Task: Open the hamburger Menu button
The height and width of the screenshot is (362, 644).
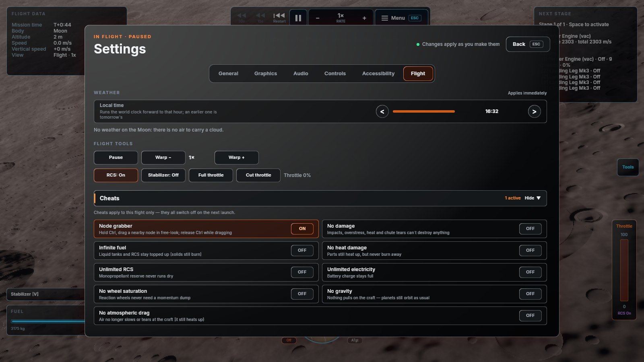Action: [x=401, y=18]
